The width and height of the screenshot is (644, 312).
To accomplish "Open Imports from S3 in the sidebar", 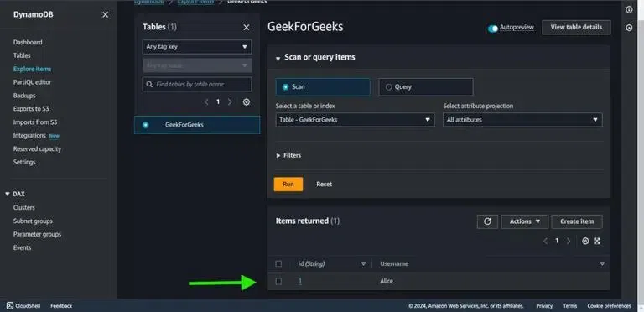I will tap(35, 122).
